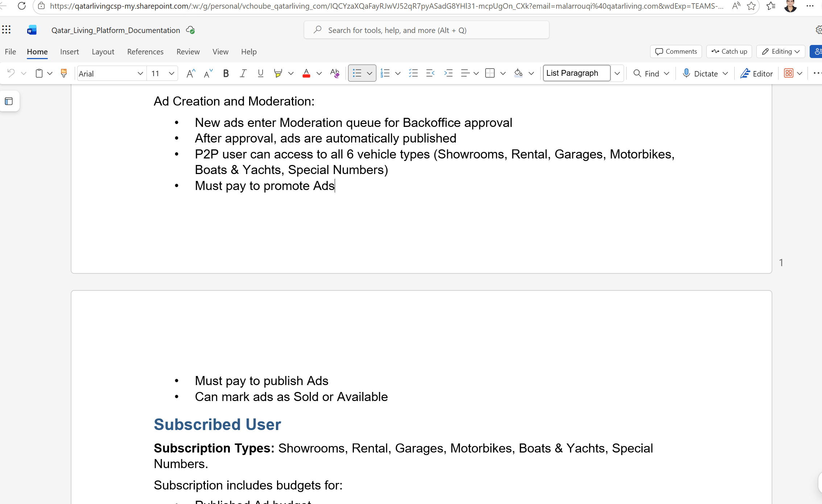
Task: Open the Comments pane
Action: tap(676, 51)
